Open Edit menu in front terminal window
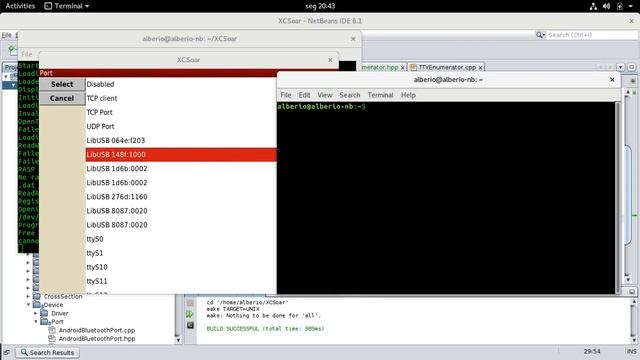Viewport: 640px width, 360px height. pos(304,95)
